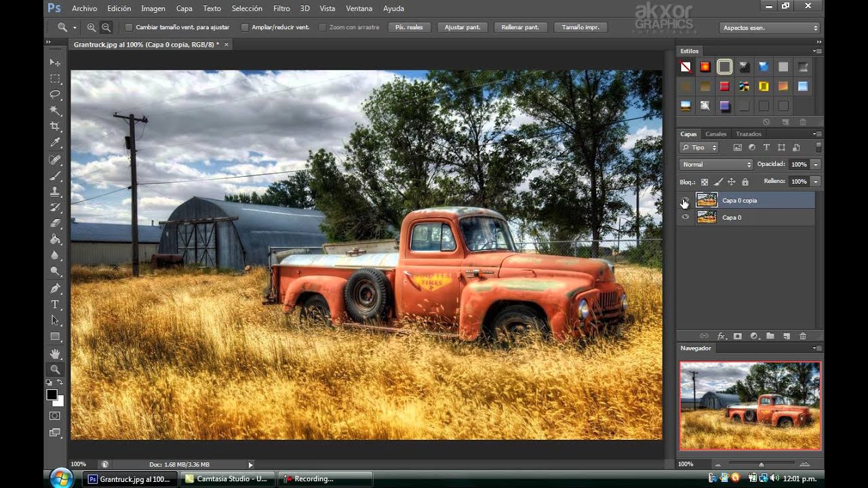Click the 'Ajustar pant.' button
This screenshot has width=868, height=488.
pyautogui.click(x=462, y=28)
